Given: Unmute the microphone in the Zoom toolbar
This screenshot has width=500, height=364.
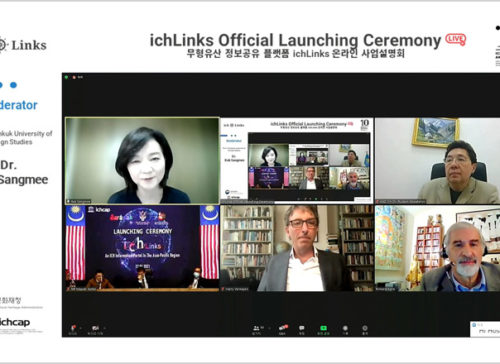Looking at the screenshot, I should coord(73,328).
